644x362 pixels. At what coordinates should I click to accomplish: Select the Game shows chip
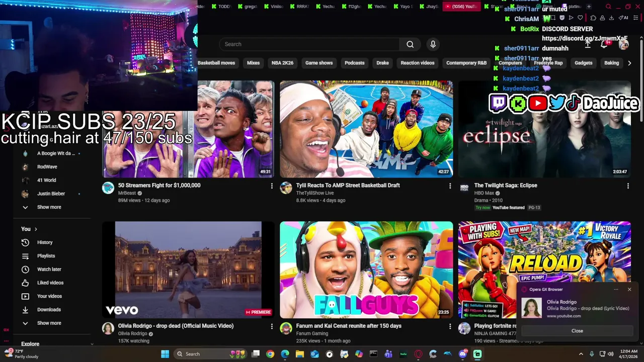pos(319,63)
